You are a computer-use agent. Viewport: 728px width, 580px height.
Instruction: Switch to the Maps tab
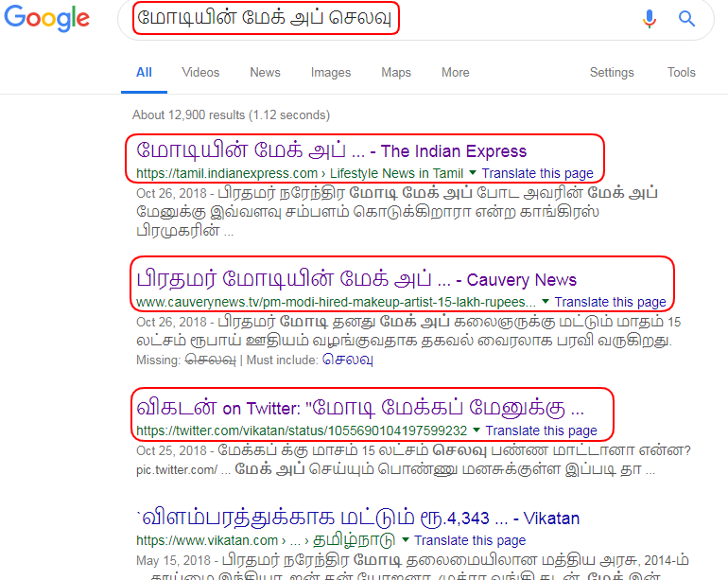[396, 73]
